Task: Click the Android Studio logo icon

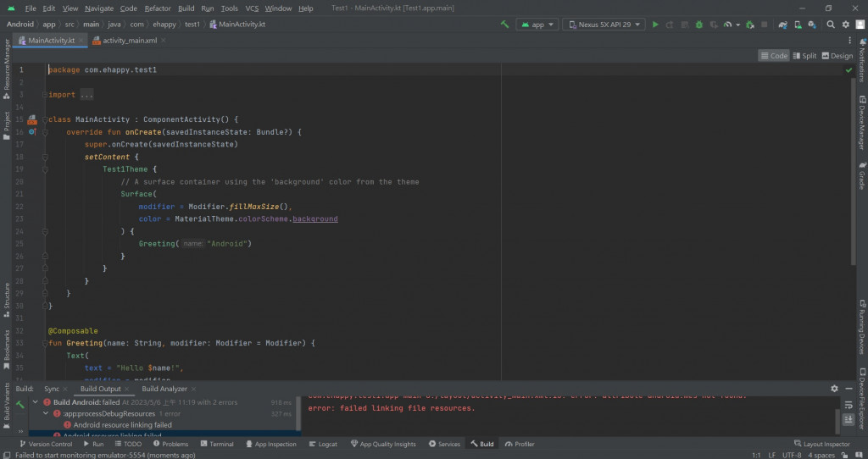Action: (11, 8)
